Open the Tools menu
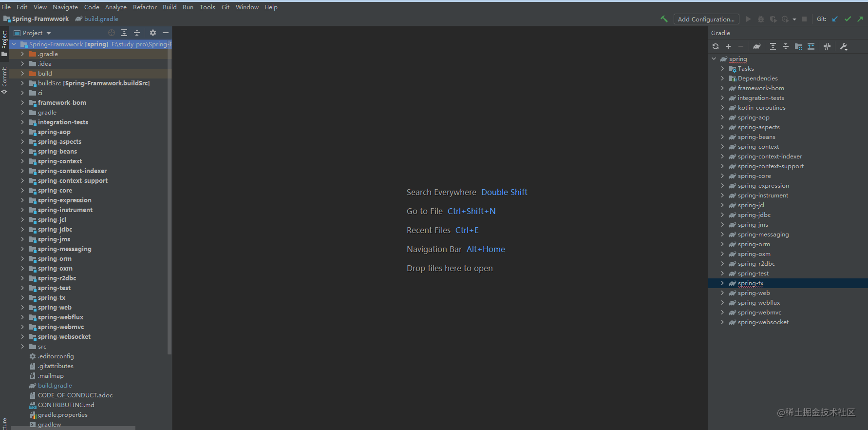Image resolution: width=868 pixels, height=430 pixels. coord(207,7)
